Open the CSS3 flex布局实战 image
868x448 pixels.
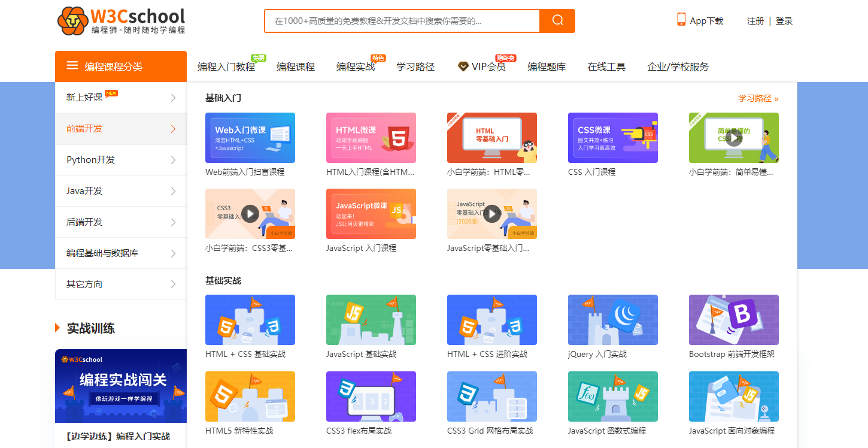tap(371, 396)
